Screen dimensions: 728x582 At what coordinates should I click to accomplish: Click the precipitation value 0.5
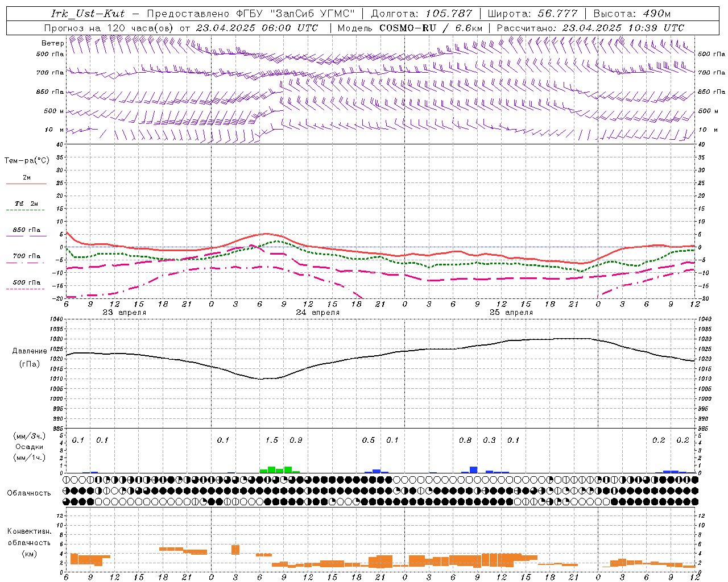[x=369, y=440]
